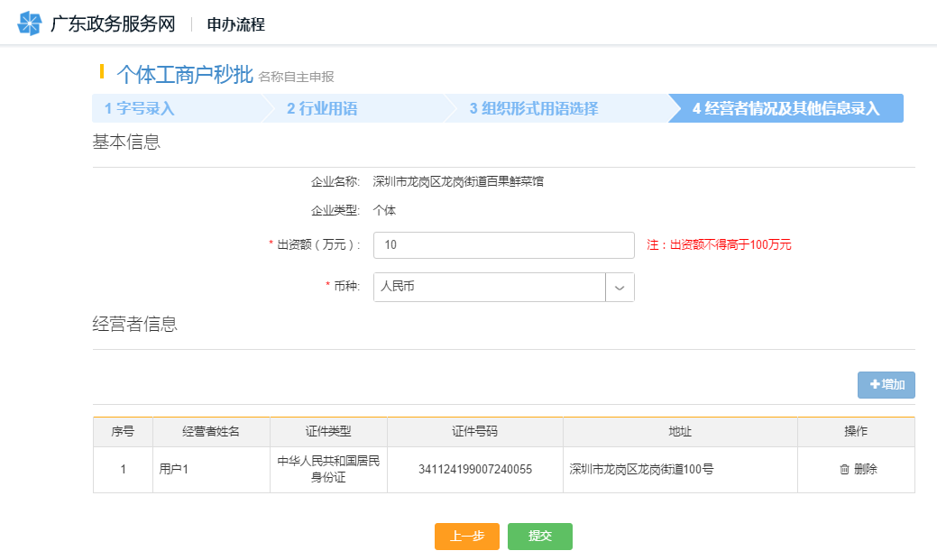This screenshot has width=937, height=560.
Task: Expand the 币种 dropdown chevron arrow
Action: [620, 287]
